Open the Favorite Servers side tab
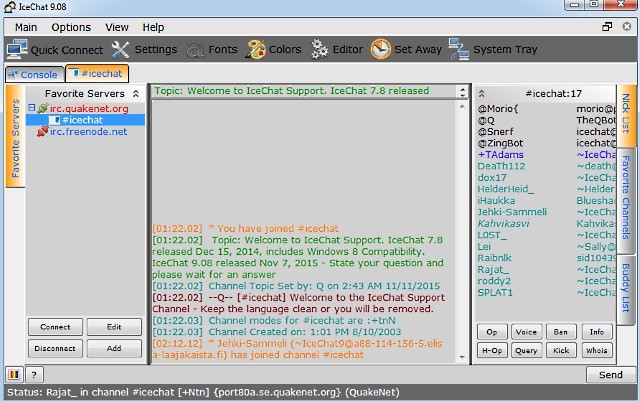 point(15,137)
